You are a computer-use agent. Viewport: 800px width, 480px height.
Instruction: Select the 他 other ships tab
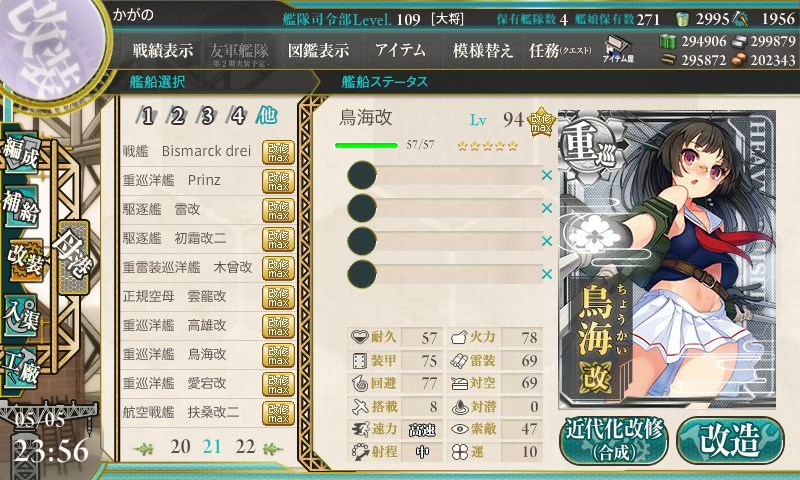[266, 116]
